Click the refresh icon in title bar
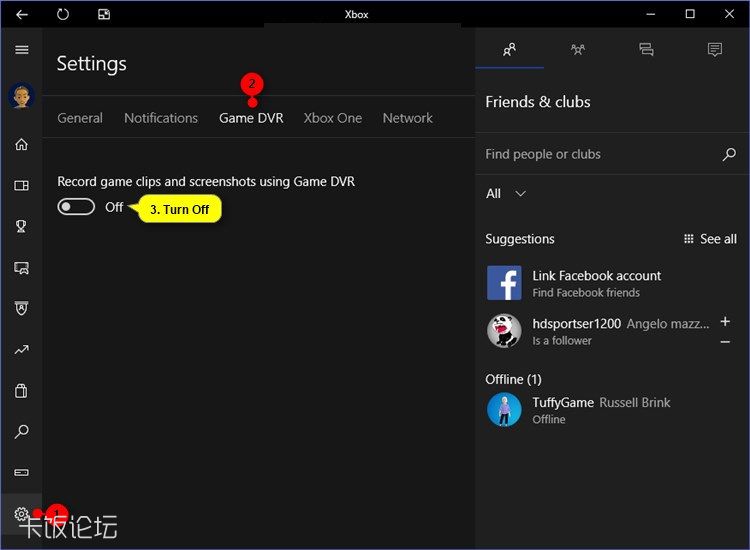This screenshot has width=750, height=550. [x=63, y=14]
